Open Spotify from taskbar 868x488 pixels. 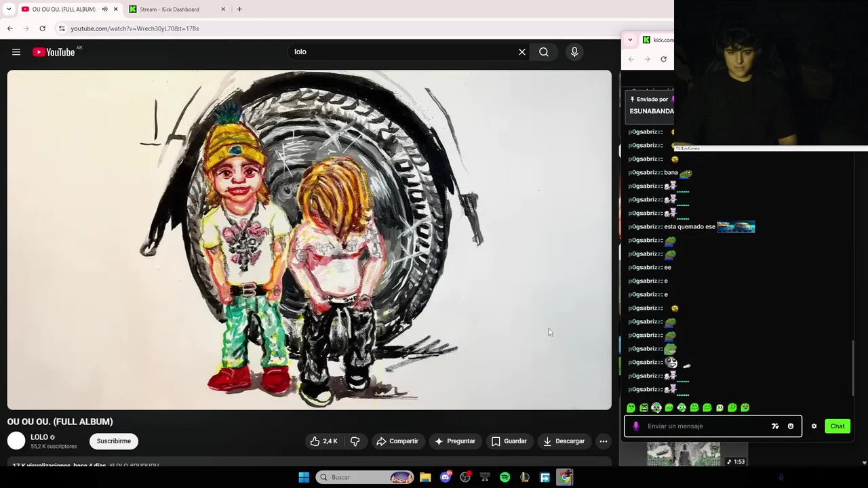point(505,477)
